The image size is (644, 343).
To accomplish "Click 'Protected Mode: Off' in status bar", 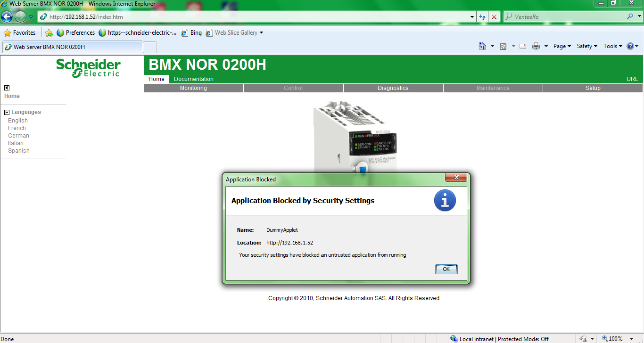I will click(x=523, y=339).
